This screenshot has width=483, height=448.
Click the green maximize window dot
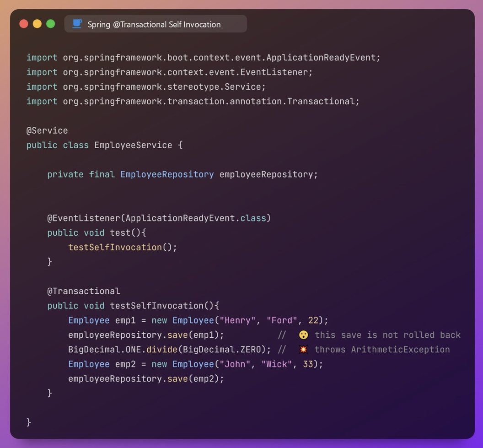[x=50, y=24]
